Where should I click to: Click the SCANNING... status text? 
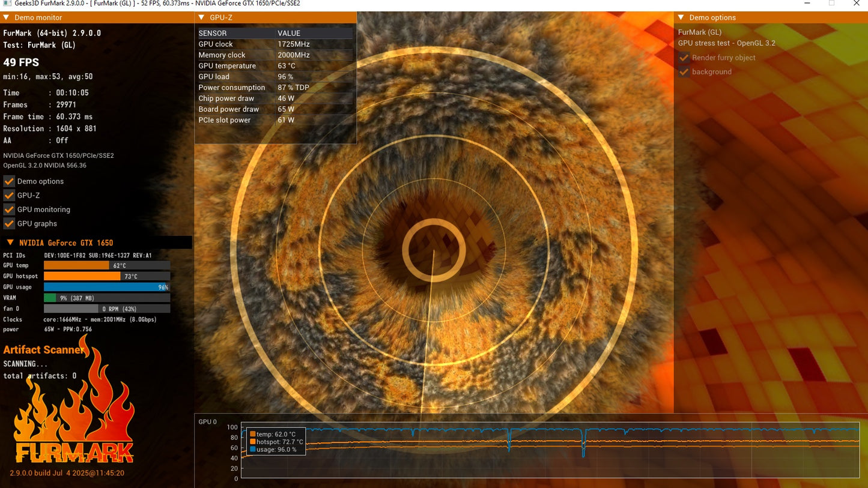pos(25,364)
